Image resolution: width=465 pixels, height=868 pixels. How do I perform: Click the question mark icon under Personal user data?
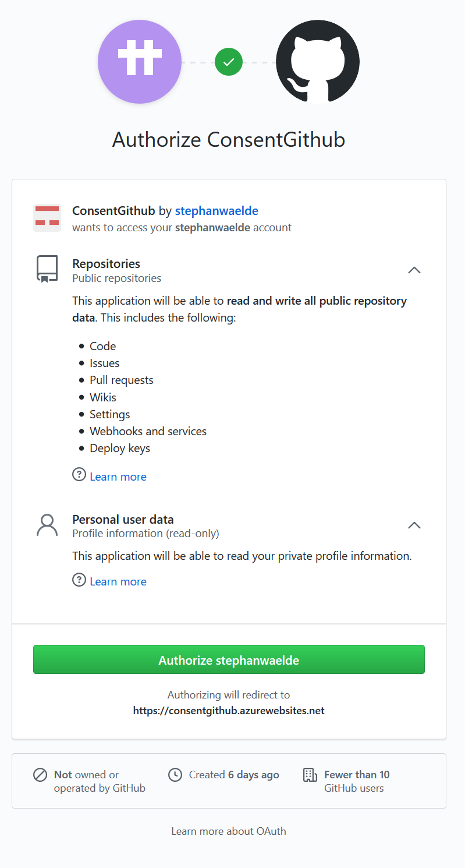click(79, 580)
